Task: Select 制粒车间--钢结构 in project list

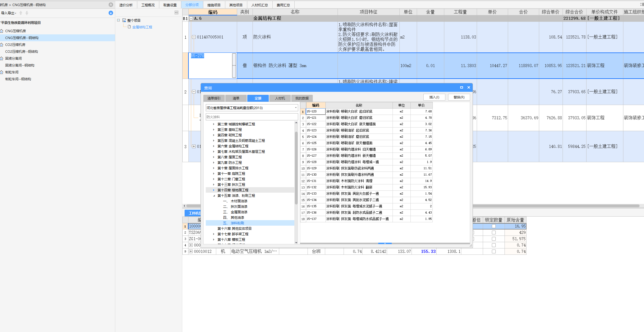Action: 18,79
